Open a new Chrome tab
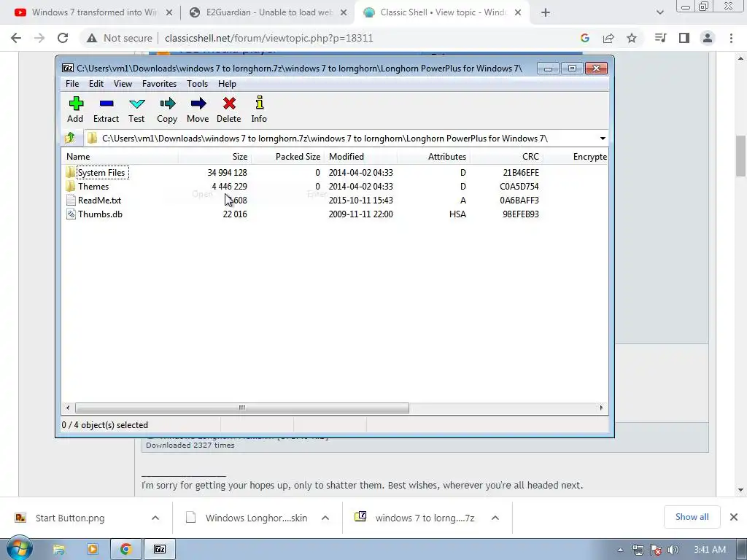Image resolution: width=747 pixels, height=560 pixels. (546, 12)
